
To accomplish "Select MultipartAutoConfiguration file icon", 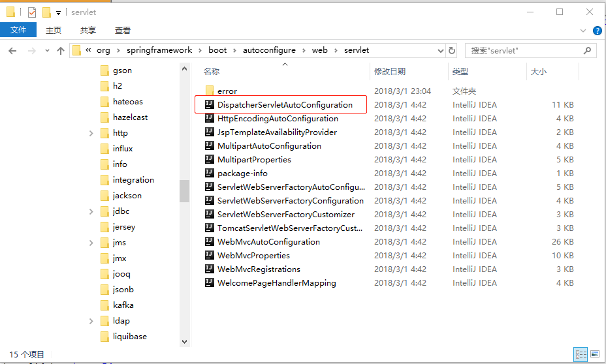I will 209,145.
